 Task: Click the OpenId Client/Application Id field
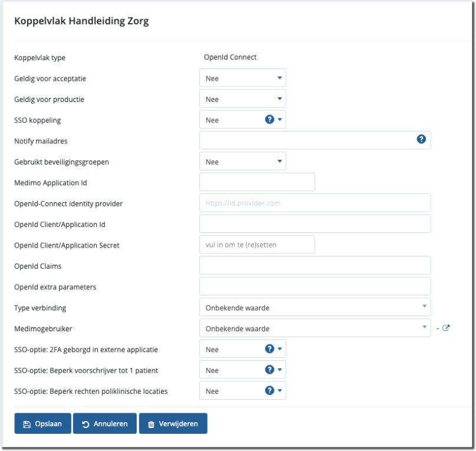tap(315, 223)
